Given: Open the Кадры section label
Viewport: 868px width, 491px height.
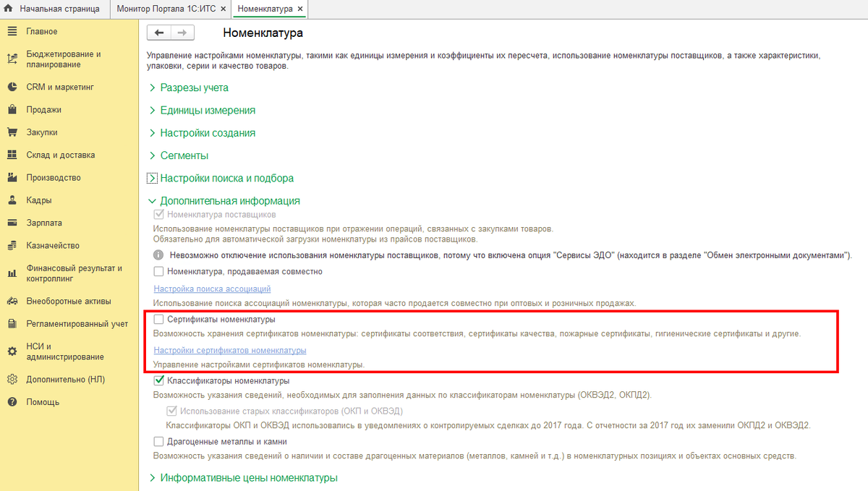Looking at the screenshot, I should [x=39, y=200].
